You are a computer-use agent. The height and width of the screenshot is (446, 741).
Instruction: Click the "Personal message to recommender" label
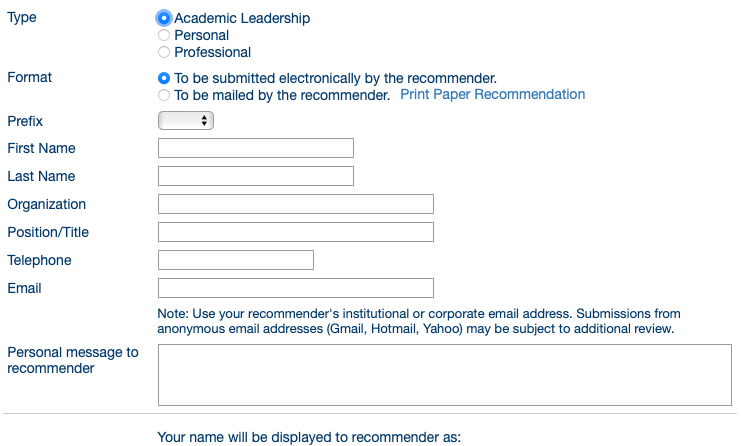pos(72,360)
